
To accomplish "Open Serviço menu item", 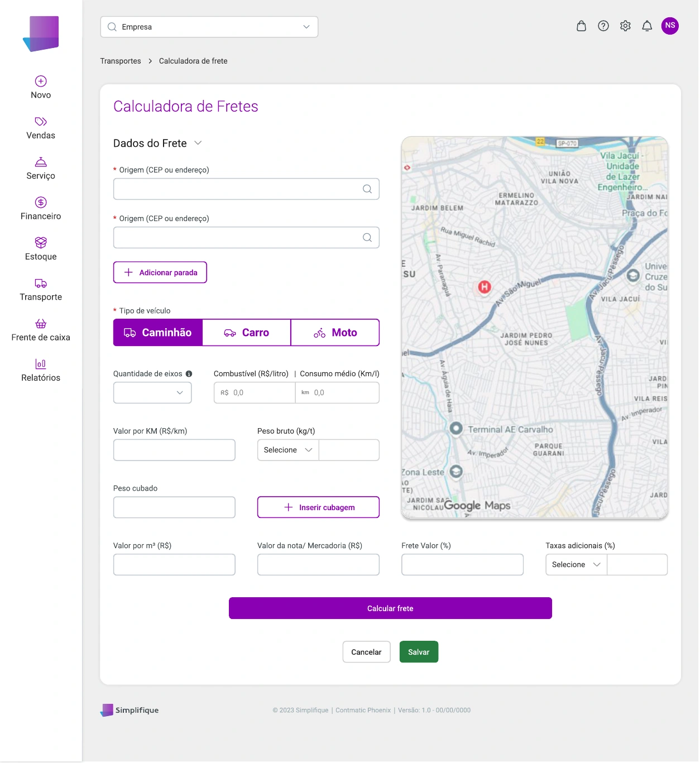I will coord(41,169).
